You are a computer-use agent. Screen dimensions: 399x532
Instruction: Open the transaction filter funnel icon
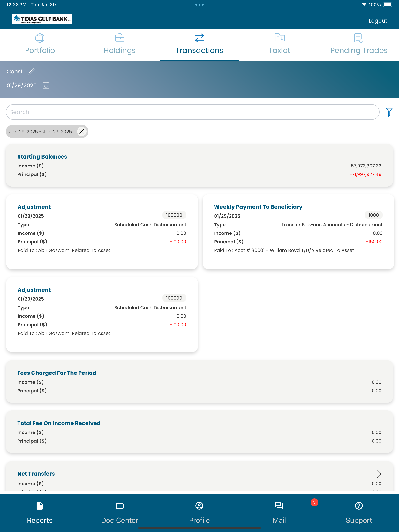point(389,112)
